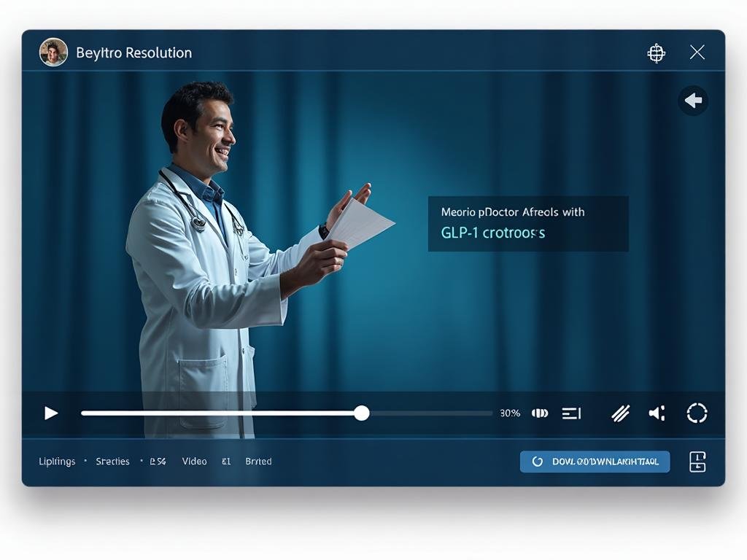Screen dimensions: 747x560
Task: Click the layout icon beside download button
Action: click(697, 462)
